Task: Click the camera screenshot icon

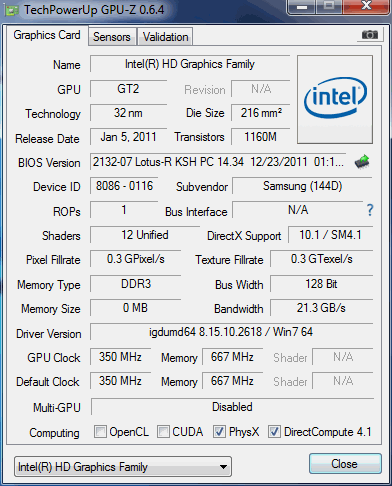Action: point(369,34)
